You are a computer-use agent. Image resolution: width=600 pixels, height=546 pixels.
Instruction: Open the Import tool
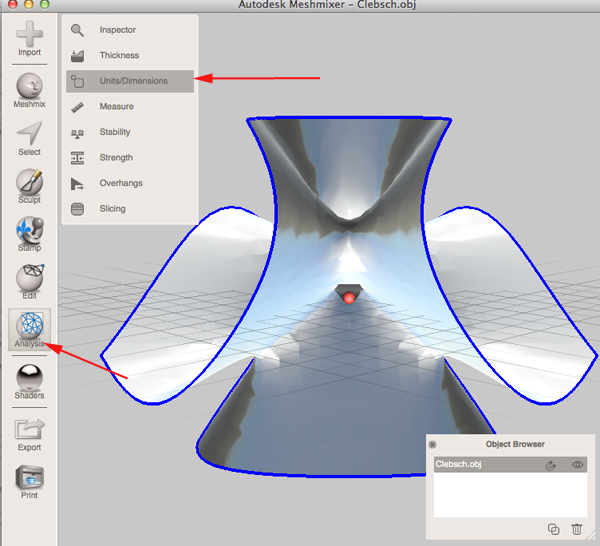tap(29, 39)
